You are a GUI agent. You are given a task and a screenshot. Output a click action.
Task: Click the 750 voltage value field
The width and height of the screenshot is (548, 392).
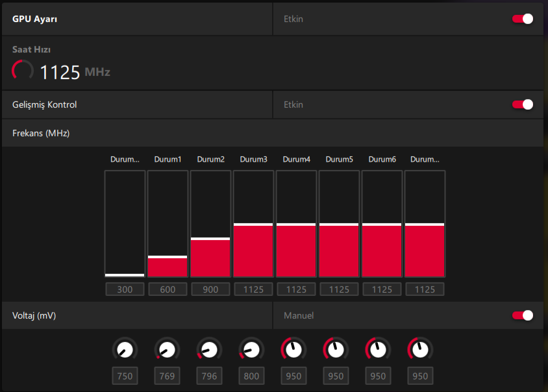125,376
